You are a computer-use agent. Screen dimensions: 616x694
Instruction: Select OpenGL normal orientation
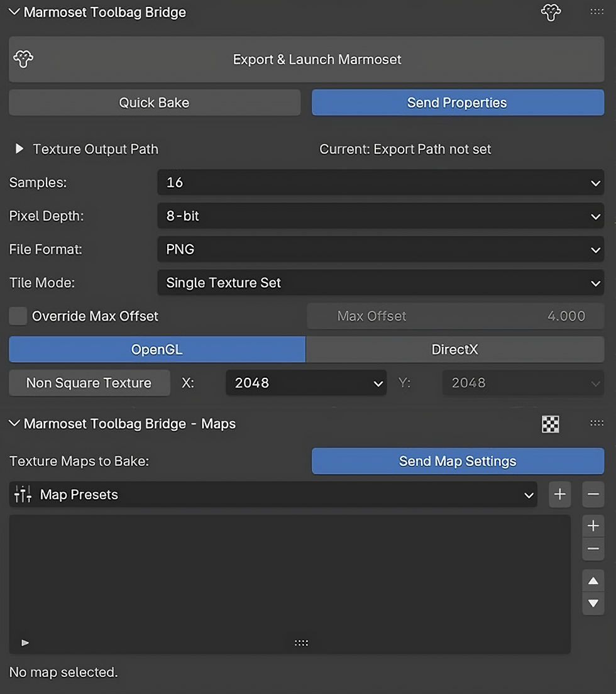pyautogui.click(x=157, y=350)
